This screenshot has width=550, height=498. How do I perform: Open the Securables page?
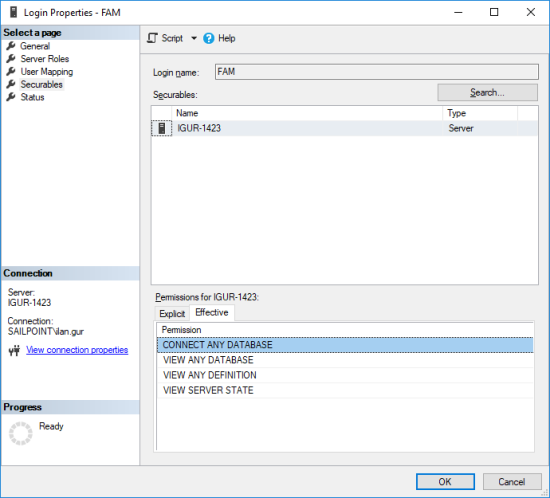point(41,85)
